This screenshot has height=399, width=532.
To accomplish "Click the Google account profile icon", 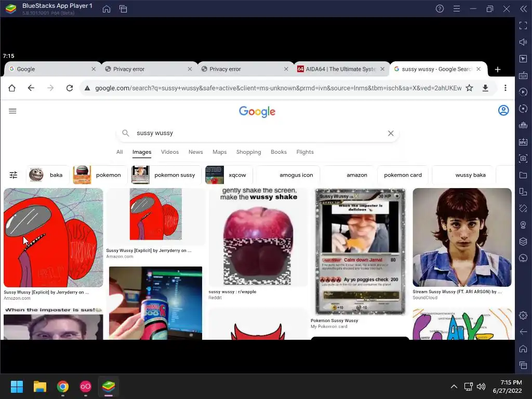I will (x=503, y=110).
